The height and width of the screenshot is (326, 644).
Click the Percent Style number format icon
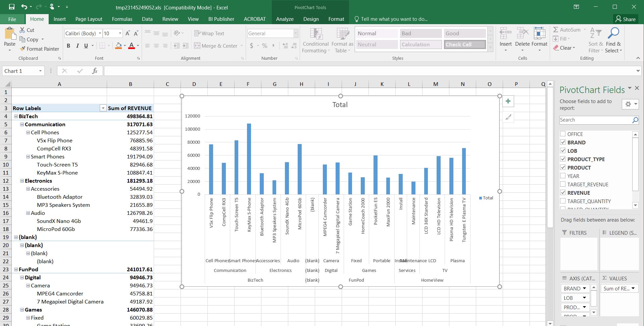coord(265,46)
